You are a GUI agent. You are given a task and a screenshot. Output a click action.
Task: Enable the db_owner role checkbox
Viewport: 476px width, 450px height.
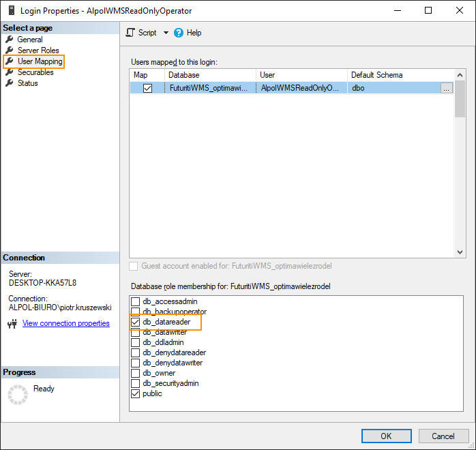(x=136, y=373)
